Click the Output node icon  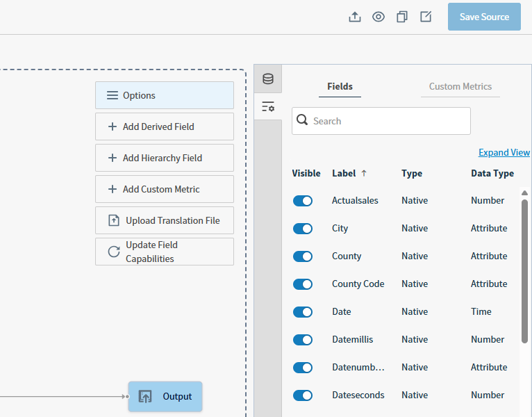[x=145, y=396]
